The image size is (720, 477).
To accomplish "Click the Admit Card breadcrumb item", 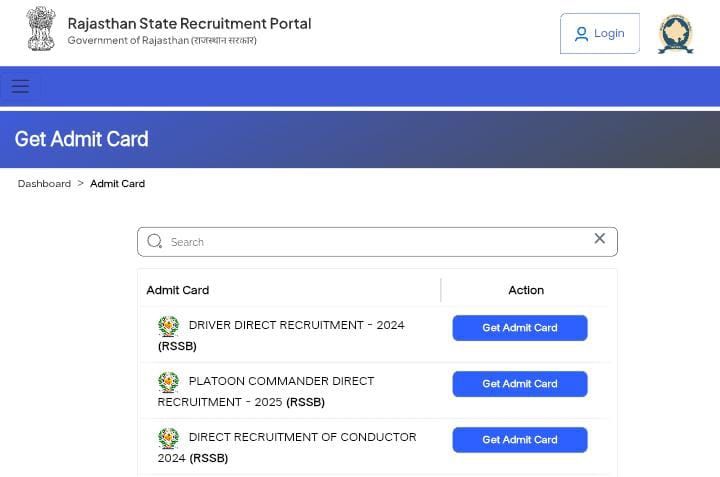I will click(117, 184).
